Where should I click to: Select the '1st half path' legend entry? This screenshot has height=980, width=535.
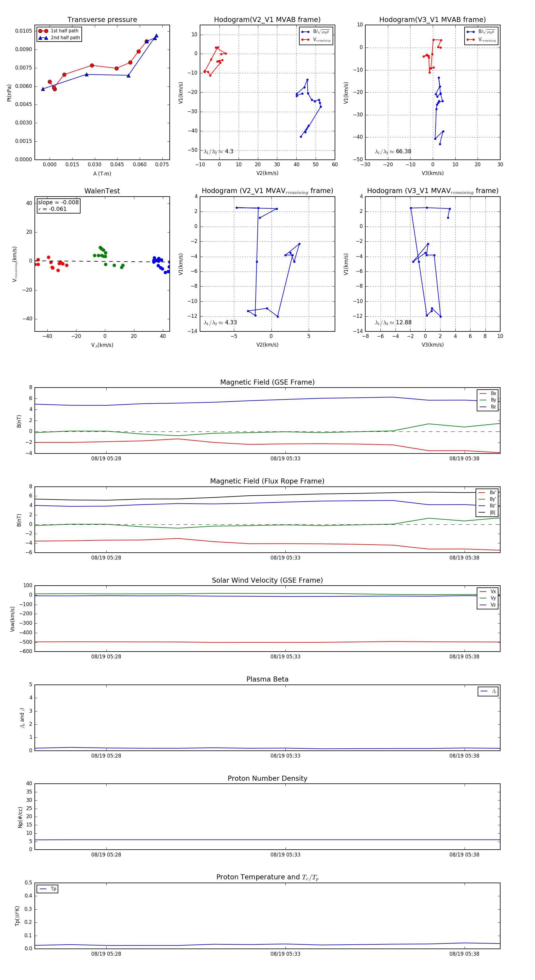tap(59, 31)
